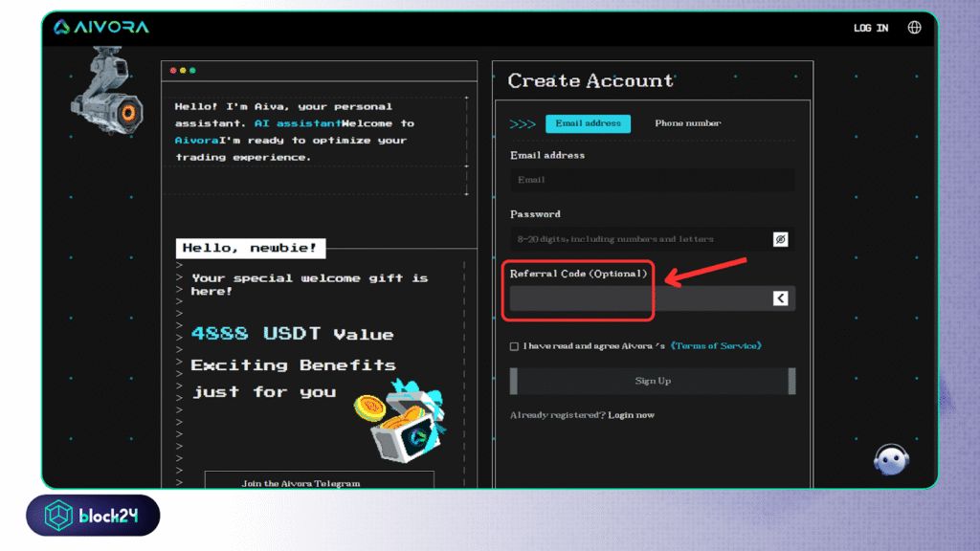Screen dimensions: 980x551
Task: Click the Login now link
Action: coord(631,415)
